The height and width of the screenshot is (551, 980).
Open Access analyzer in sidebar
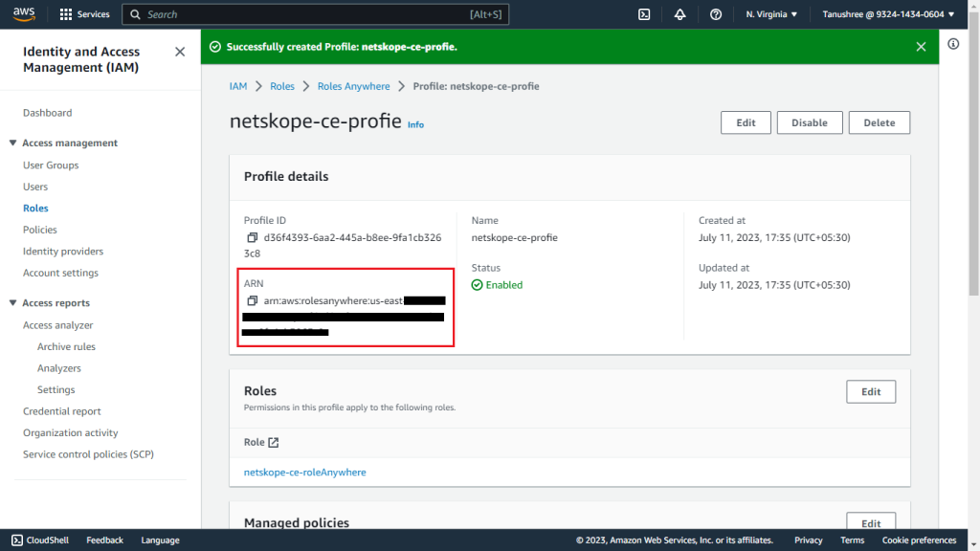[58, 325]
